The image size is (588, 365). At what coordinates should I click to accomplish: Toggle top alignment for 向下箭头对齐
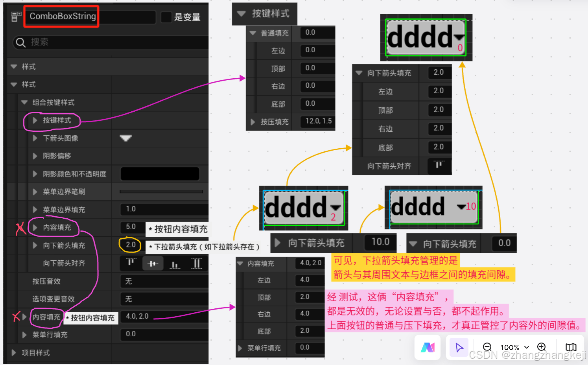130,263
